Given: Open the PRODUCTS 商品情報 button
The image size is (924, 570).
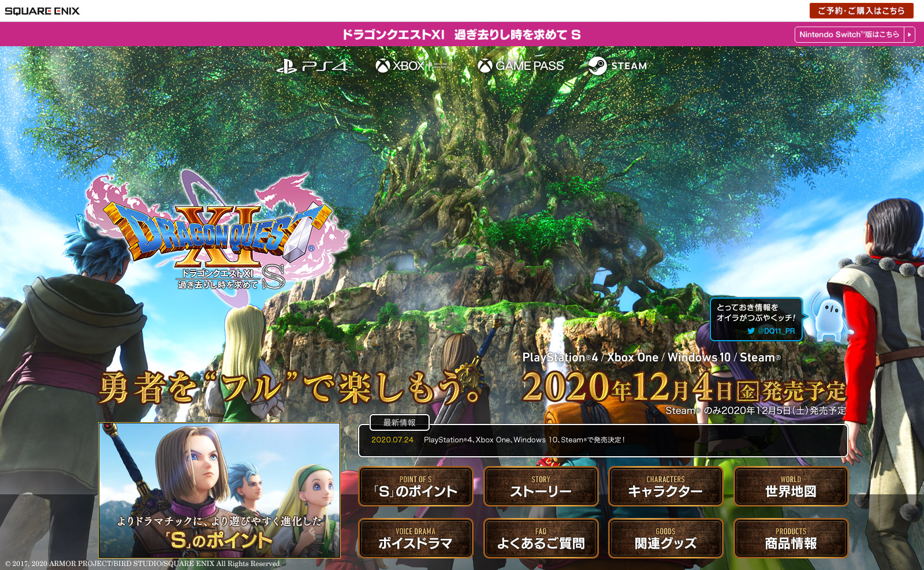Looking at the screenshot, I should 791,538.
